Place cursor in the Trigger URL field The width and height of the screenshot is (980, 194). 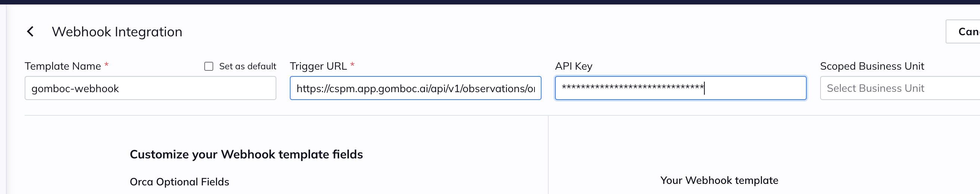coord(415,88)
